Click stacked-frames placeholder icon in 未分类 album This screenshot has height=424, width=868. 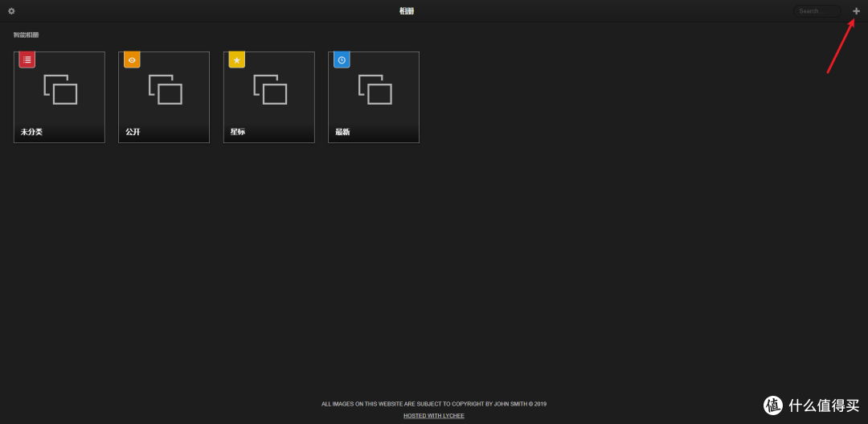pos(60,89)
